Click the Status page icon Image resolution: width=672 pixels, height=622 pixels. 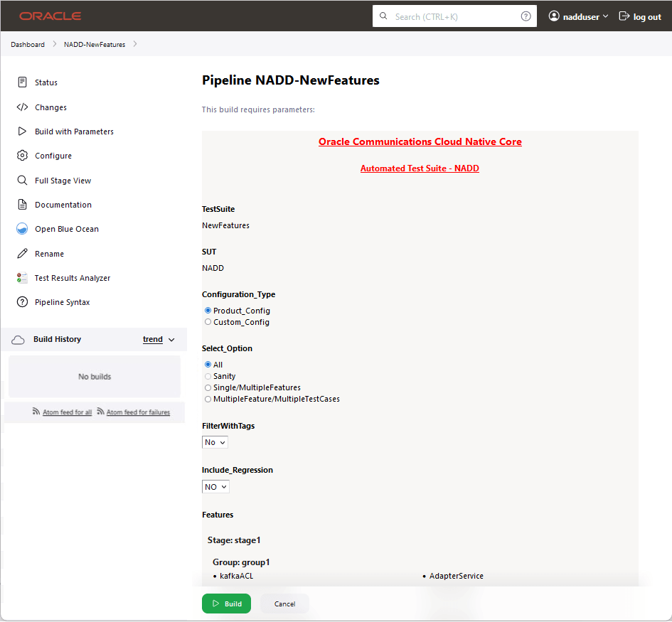pyautogui.click(x=22, y=82)
